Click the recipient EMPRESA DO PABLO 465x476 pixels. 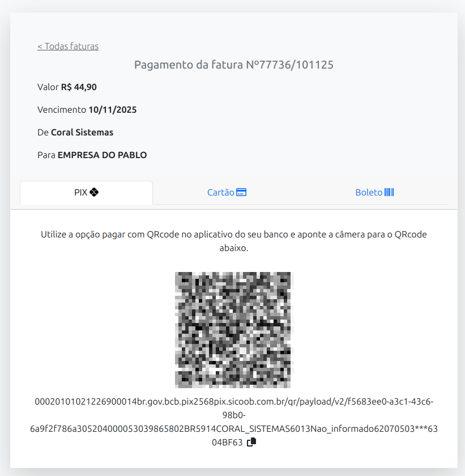click(102, 155)
